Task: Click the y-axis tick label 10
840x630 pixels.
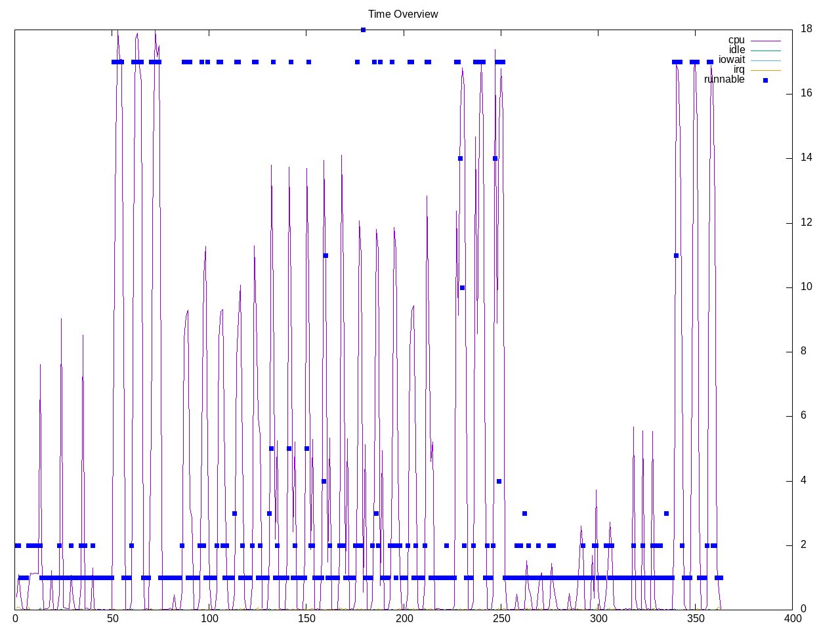Action: click(806, 287)
